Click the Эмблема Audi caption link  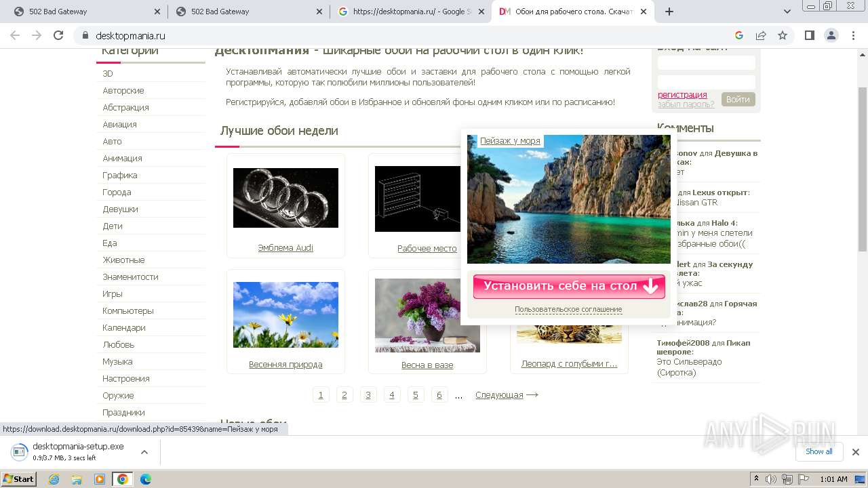click(x=285, y=247)
